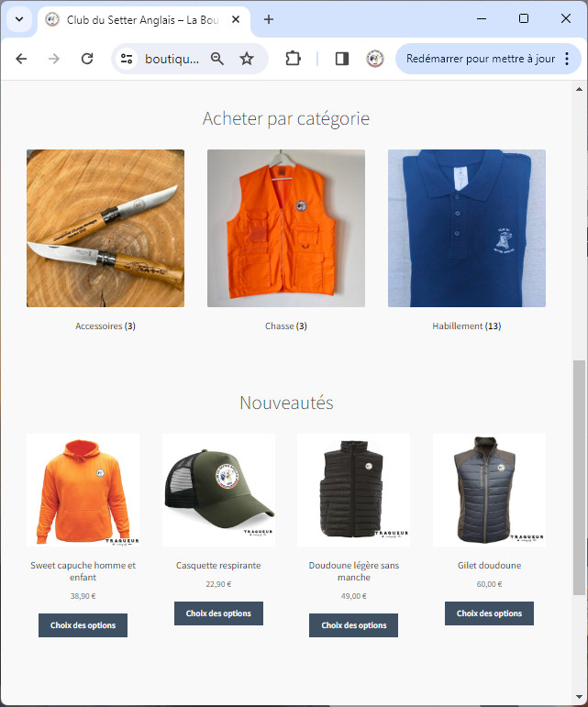Choose options for Sweet capuche hoodie
The height and width of the screenshot is (707, 588).
(83, 625)
